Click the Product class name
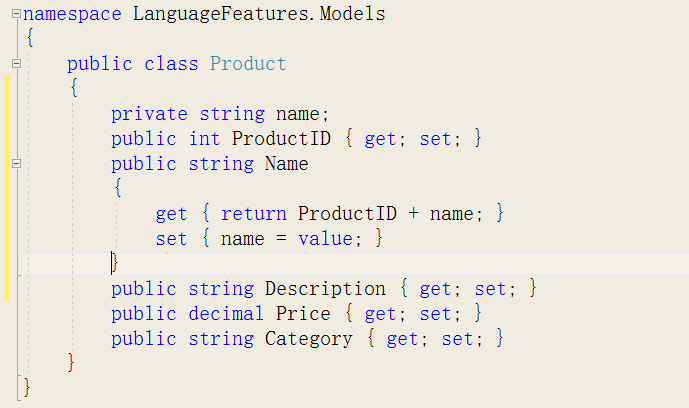Screen dimensions: 689x408 248,64
